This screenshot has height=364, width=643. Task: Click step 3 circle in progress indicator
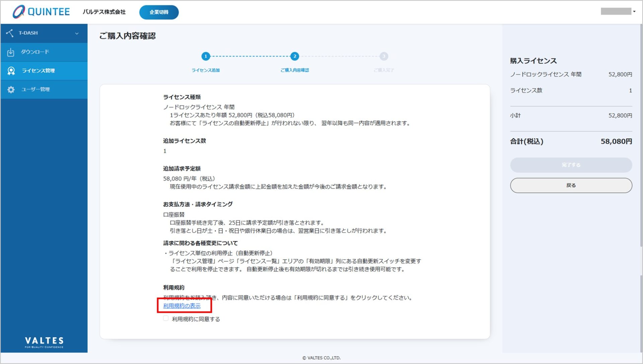(384, 56)
